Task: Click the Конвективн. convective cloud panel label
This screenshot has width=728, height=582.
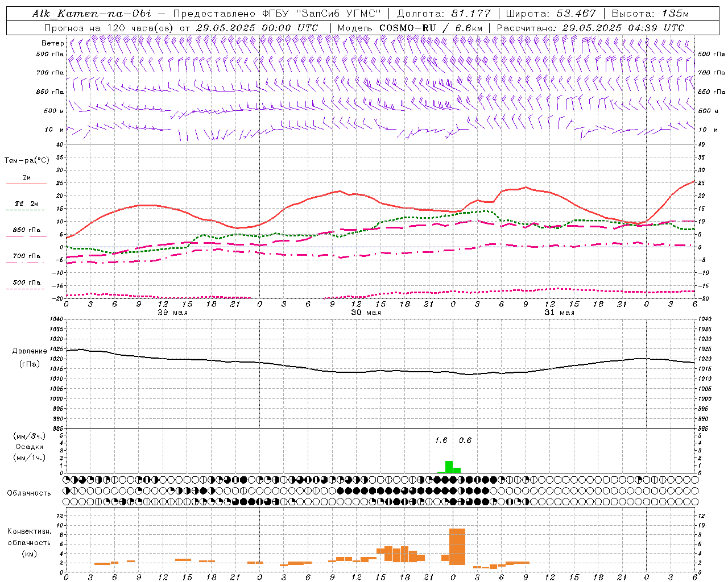Action: (29, 531)
